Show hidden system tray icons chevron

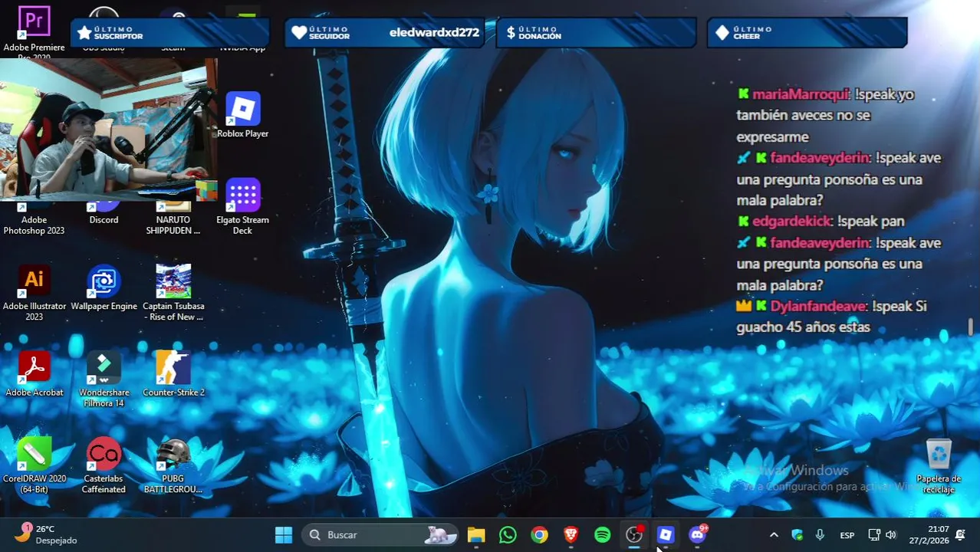coord(774,534)
